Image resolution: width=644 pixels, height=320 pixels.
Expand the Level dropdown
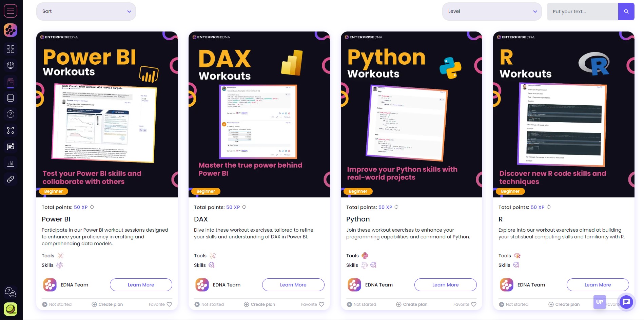(492, 12)
